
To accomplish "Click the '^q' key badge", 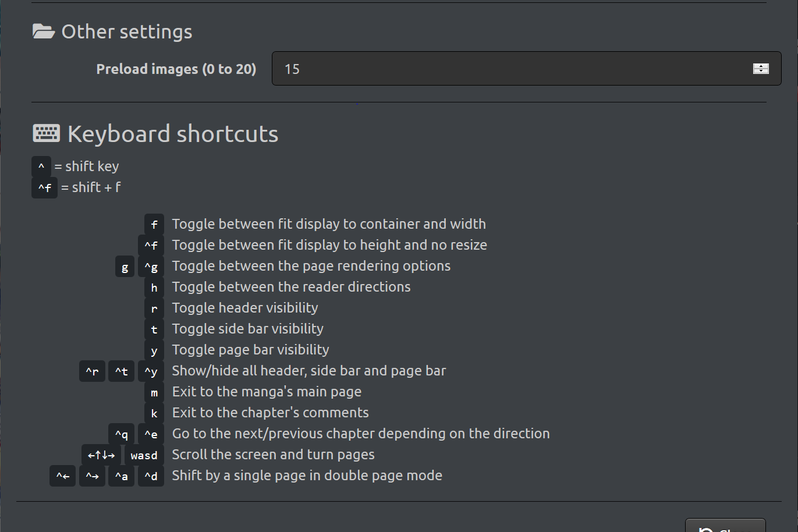I will [x=121, y=434].
